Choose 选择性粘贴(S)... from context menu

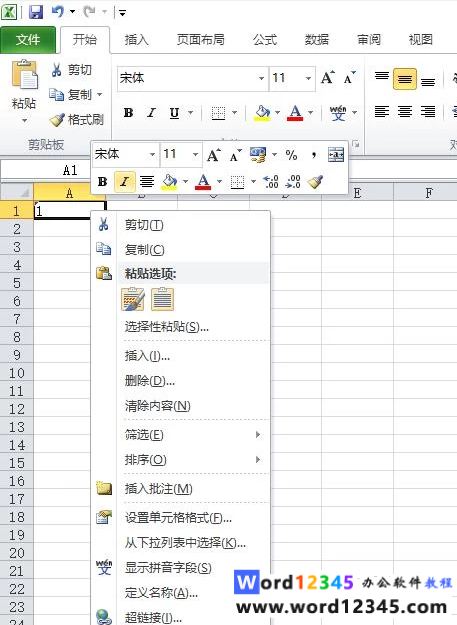(x=181, y=327)
